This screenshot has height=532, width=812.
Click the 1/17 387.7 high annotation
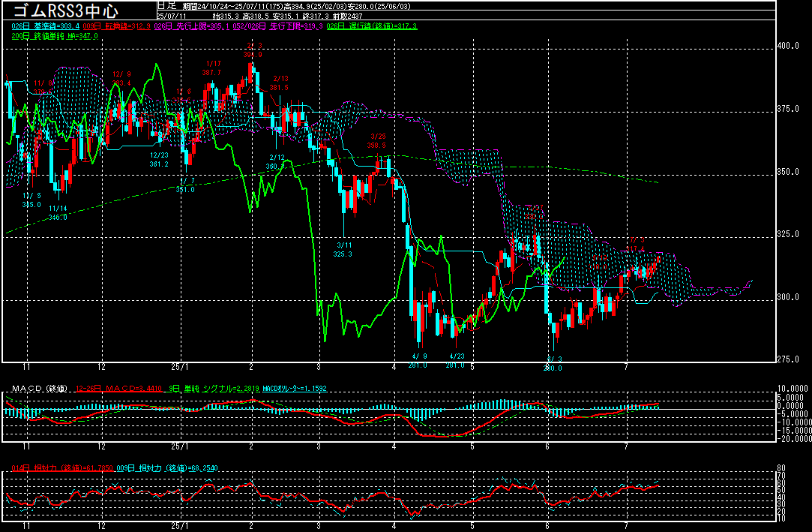tap(212, 68)
